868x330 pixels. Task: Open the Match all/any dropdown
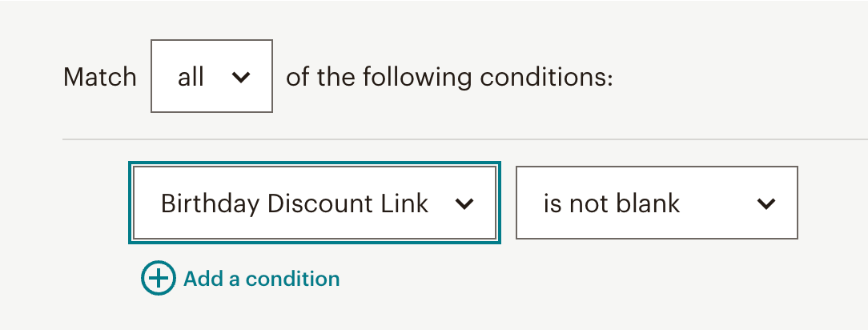coord(211,77)
